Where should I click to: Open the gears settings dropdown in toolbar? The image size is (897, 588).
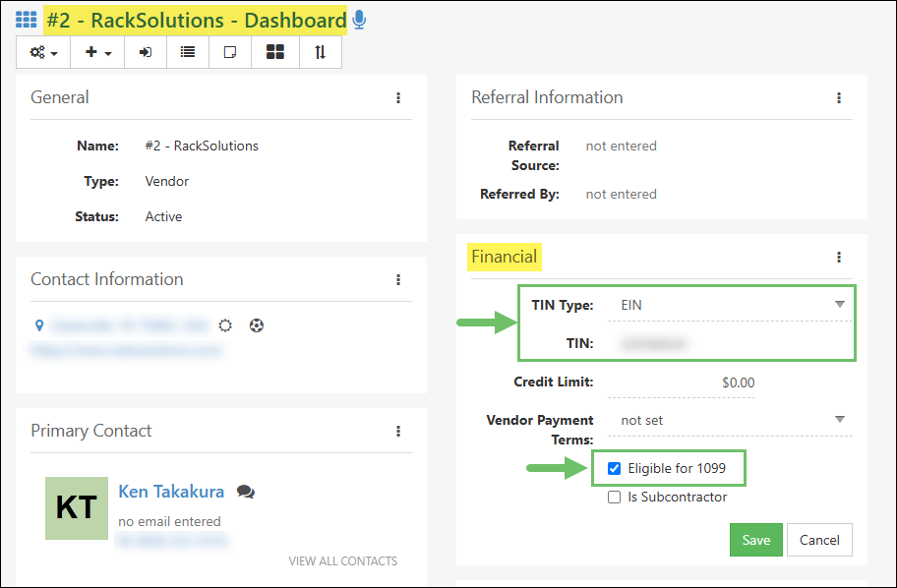click(43, 52)
